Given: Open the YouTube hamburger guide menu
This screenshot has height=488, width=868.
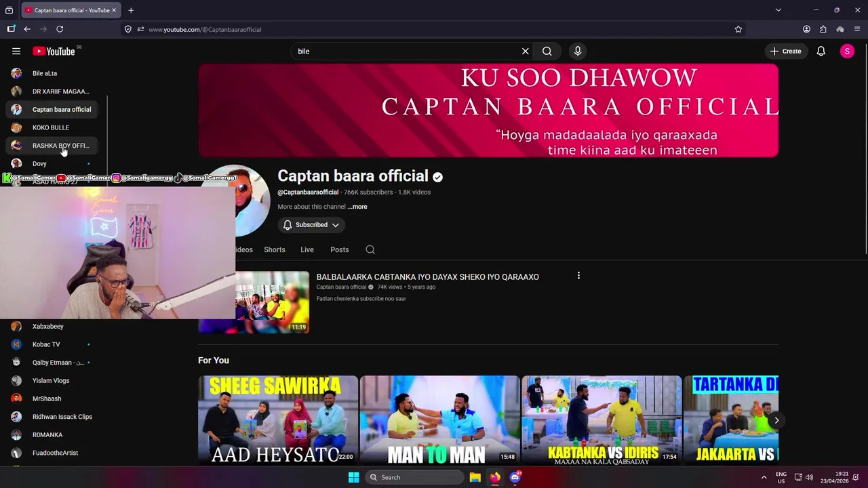Looking at the screenshot, I should [16, 52].
